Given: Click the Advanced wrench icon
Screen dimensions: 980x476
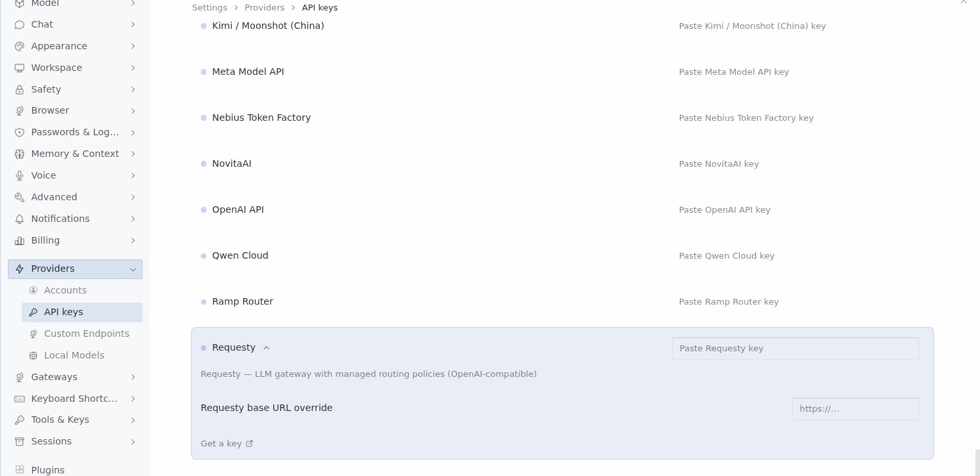Looking at the screenshot, I should point(20,198).
